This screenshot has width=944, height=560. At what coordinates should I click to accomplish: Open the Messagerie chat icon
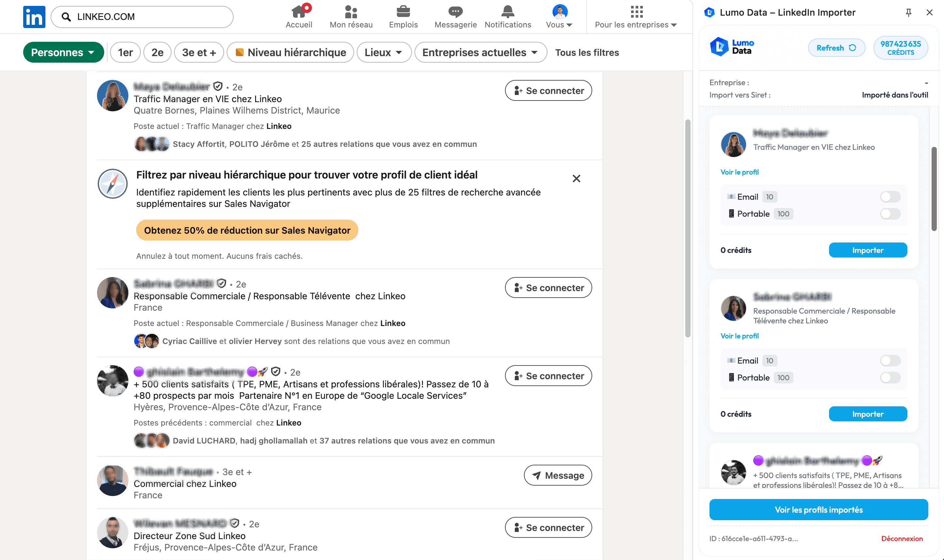(455, 12)
